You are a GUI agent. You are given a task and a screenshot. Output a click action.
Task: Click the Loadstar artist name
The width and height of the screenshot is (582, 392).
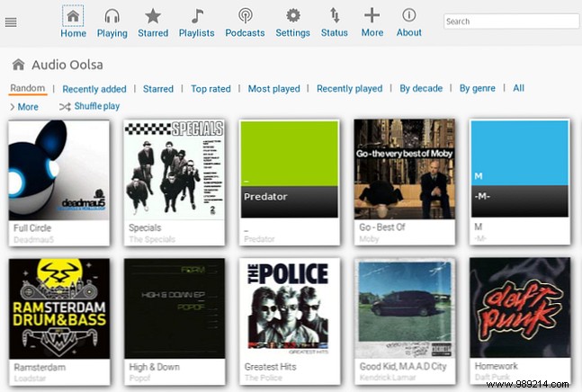pos(30,379)
